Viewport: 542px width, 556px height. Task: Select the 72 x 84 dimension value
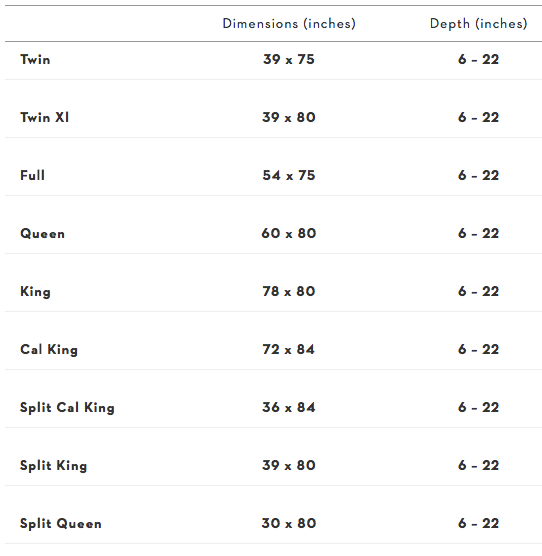[289, 349]
